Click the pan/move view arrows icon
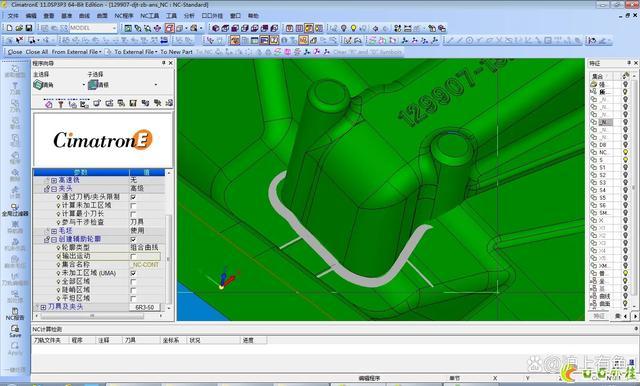 [158, 28]
